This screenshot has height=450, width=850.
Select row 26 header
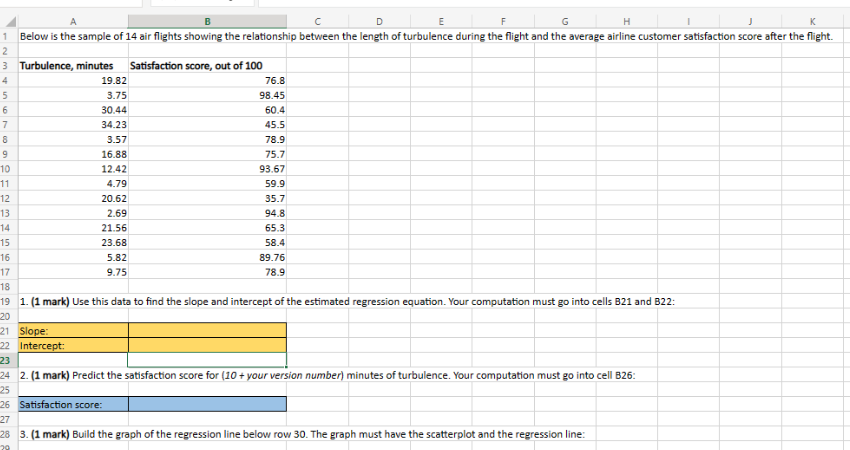[x=9, y=404]
